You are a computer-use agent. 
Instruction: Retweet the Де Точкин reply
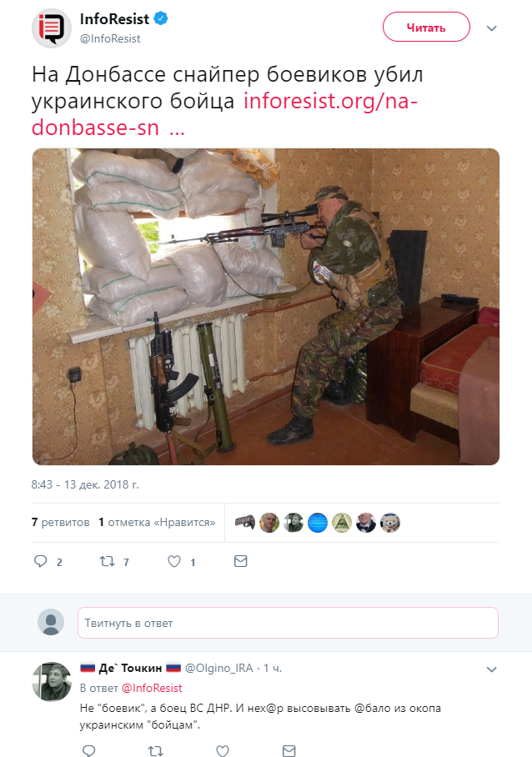coord(155,750)
